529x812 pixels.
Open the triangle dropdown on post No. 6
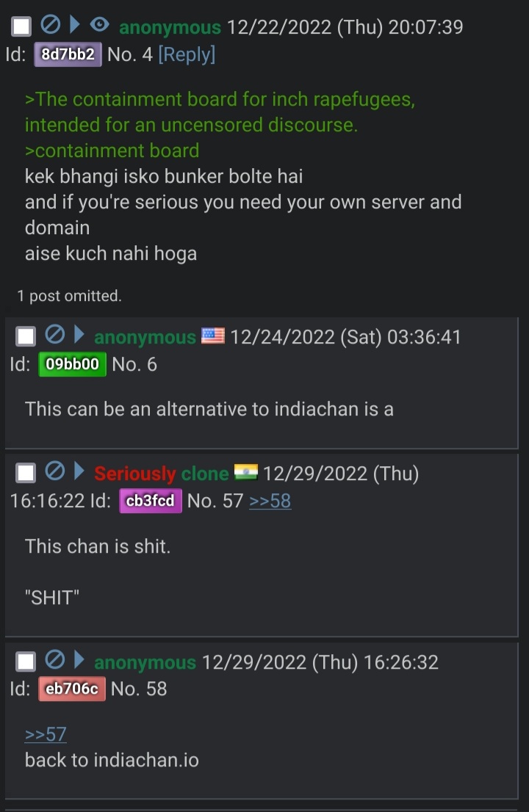79,335
